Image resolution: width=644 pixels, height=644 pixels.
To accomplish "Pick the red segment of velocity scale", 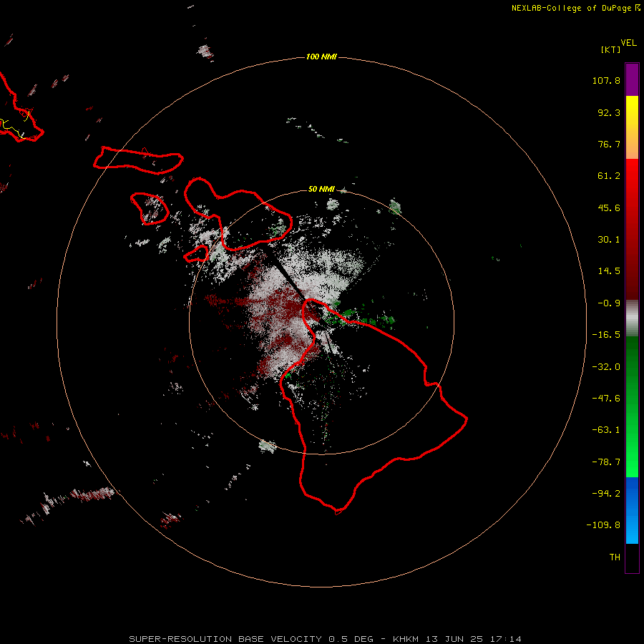I will (632, 229).
